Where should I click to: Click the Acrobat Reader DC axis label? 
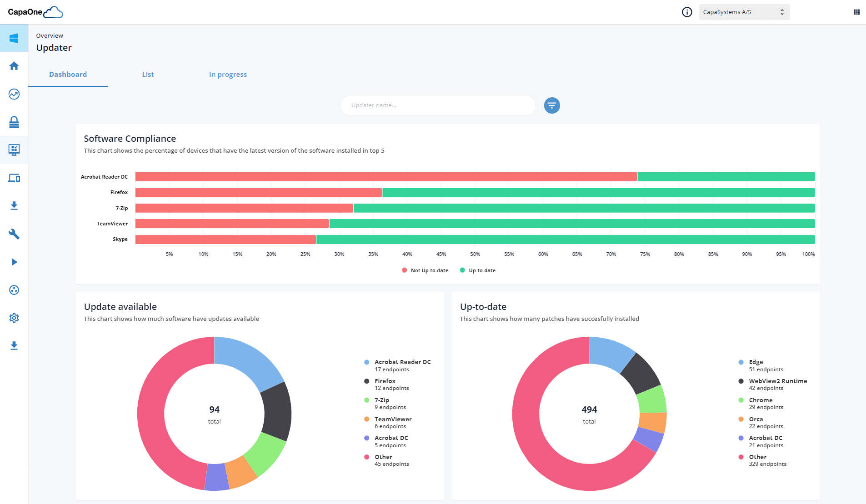pyautogui.click(x=105, y=177)
